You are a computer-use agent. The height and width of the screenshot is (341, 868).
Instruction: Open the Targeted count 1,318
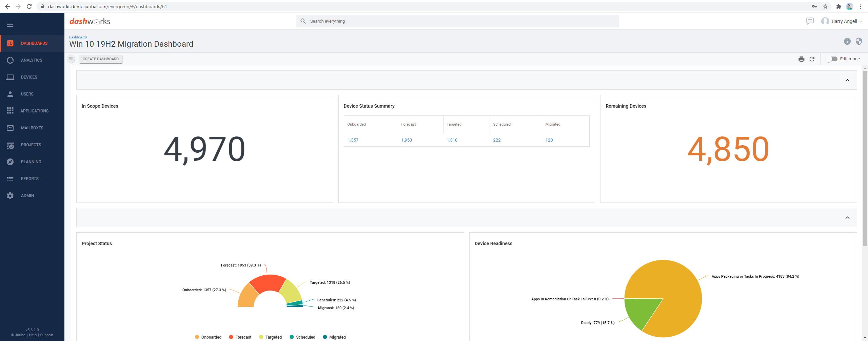click(452, 140)
